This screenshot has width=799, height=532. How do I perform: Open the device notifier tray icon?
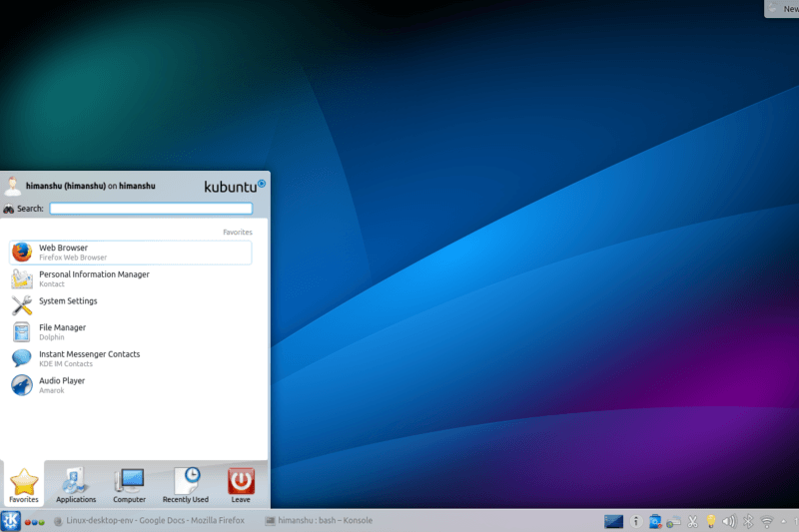coord(673,521)
